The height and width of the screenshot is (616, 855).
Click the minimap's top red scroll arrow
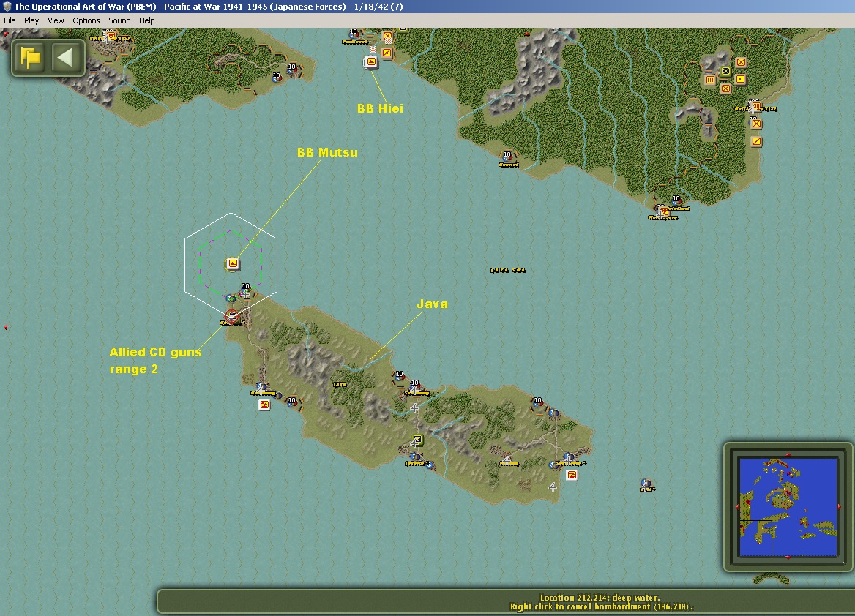788,454
